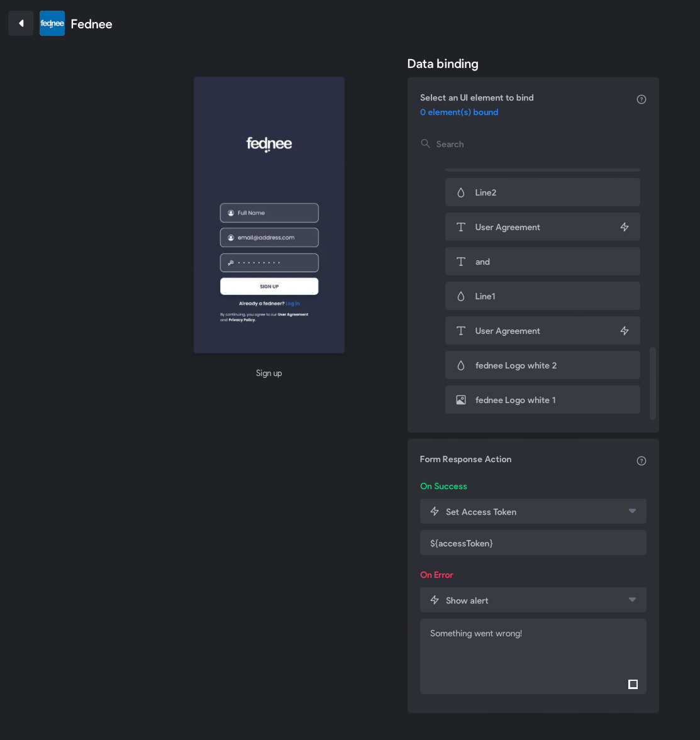This screenshot has width=700, height=740.
Task: Click the square icon in the error message box
Action: [x=633, y=684]
